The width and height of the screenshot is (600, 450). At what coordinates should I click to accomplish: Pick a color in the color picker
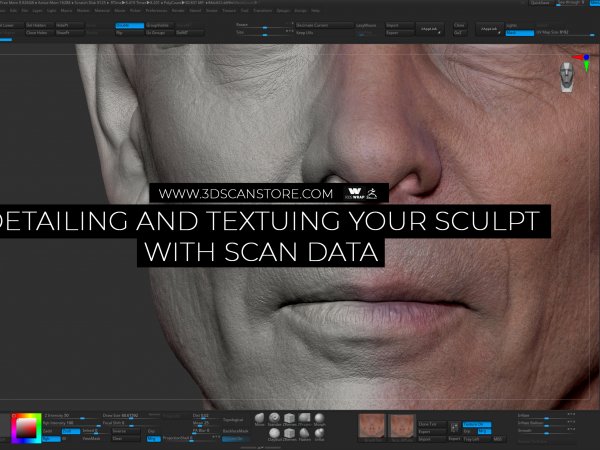click(26, 428)
